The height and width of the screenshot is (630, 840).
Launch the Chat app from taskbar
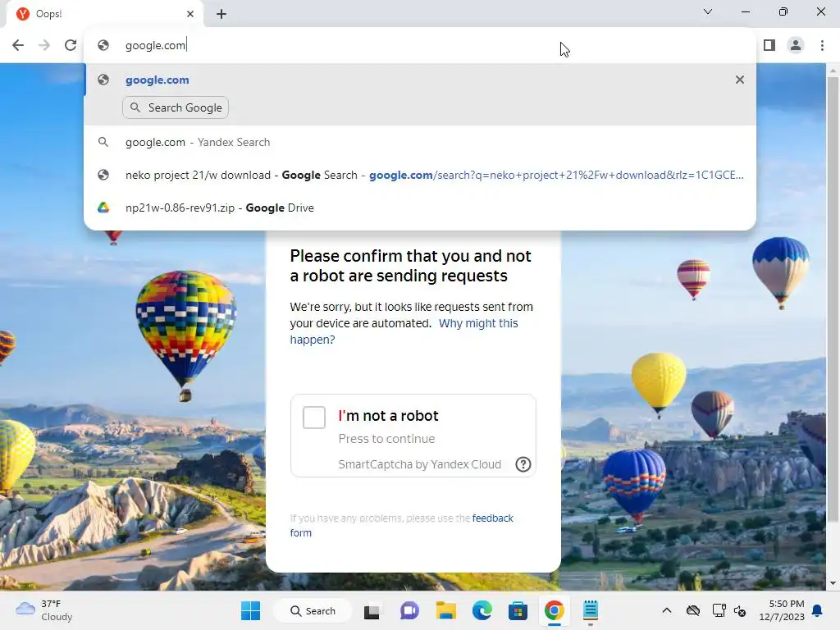[409, 610]
